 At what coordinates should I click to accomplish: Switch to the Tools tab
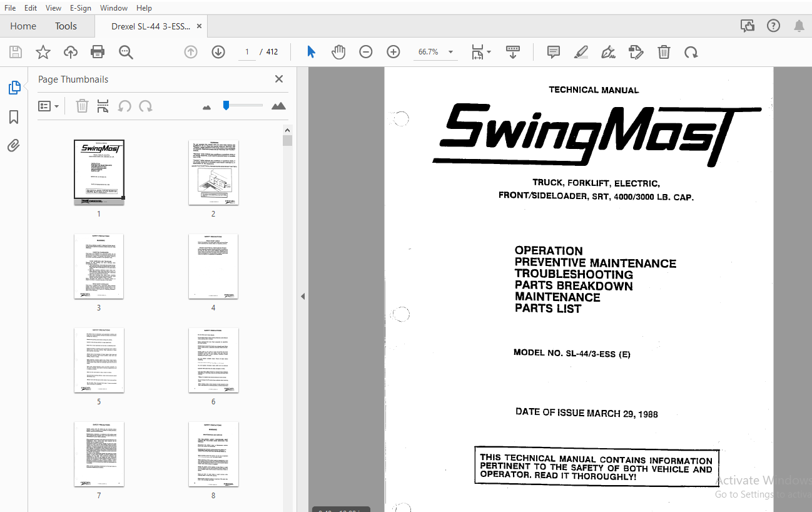pos(66,26)
